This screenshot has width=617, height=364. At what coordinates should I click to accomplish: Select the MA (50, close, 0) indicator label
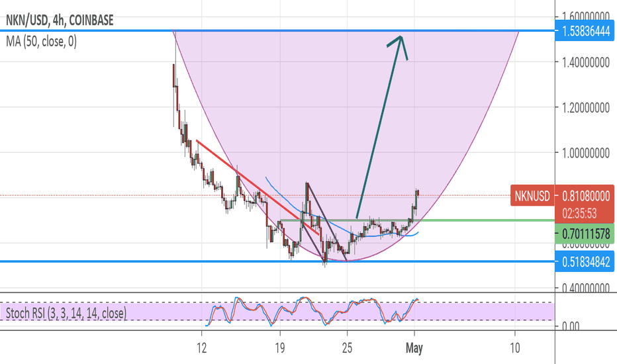point(41,41)
